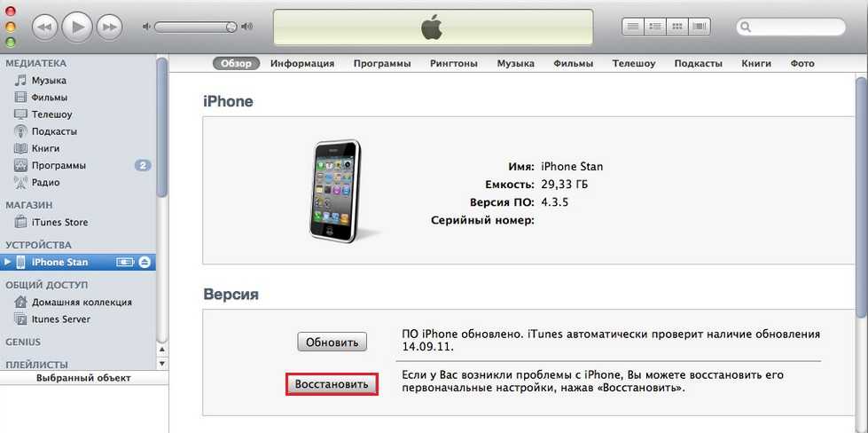The width and height of the screenshot is (868, 433).
Task: Expand the iPhone Stan device triangle
Action: (x=7, y=262)
